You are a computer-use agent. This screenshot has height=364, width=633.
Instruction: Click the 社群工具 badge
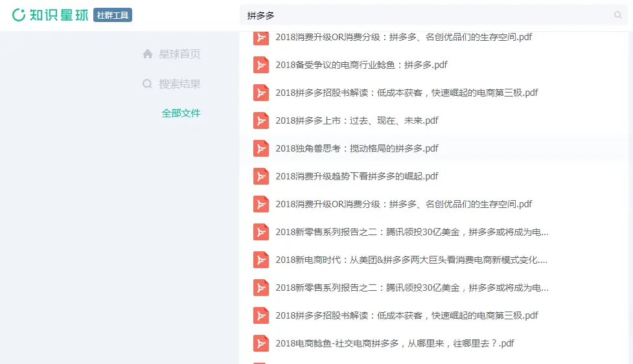(x=113, y=15)
